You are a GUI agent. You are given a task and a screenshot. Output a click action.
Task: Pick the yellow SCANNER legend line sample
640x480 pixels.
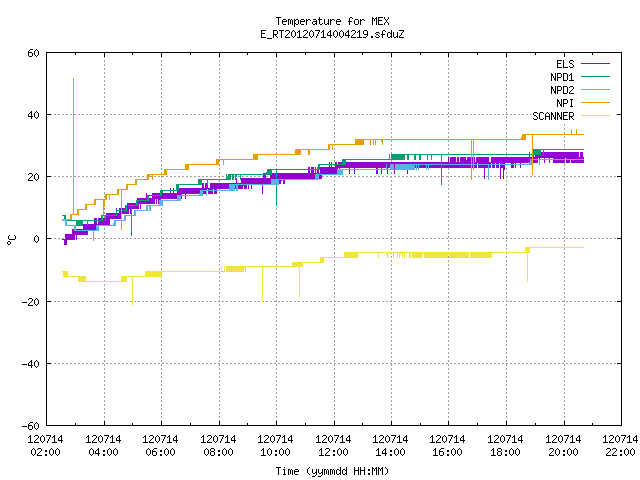(596, 116)
